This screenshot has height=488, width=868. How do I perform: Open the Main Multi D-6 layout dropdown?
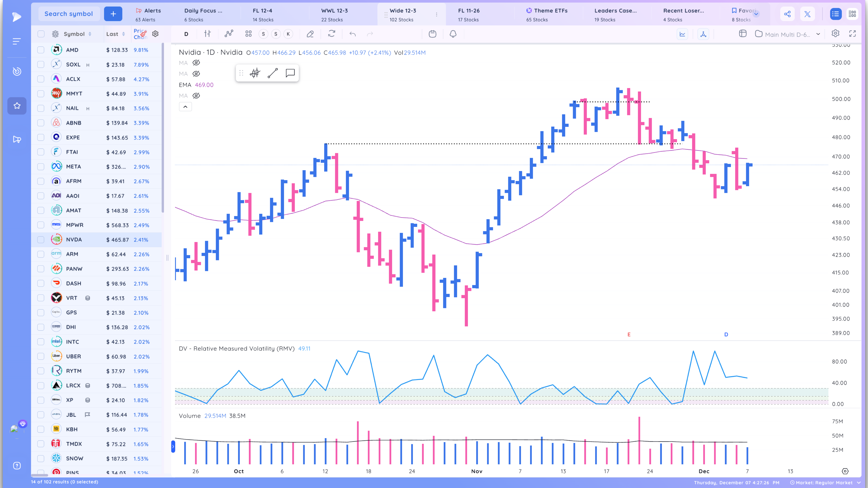tap(818, 34)
